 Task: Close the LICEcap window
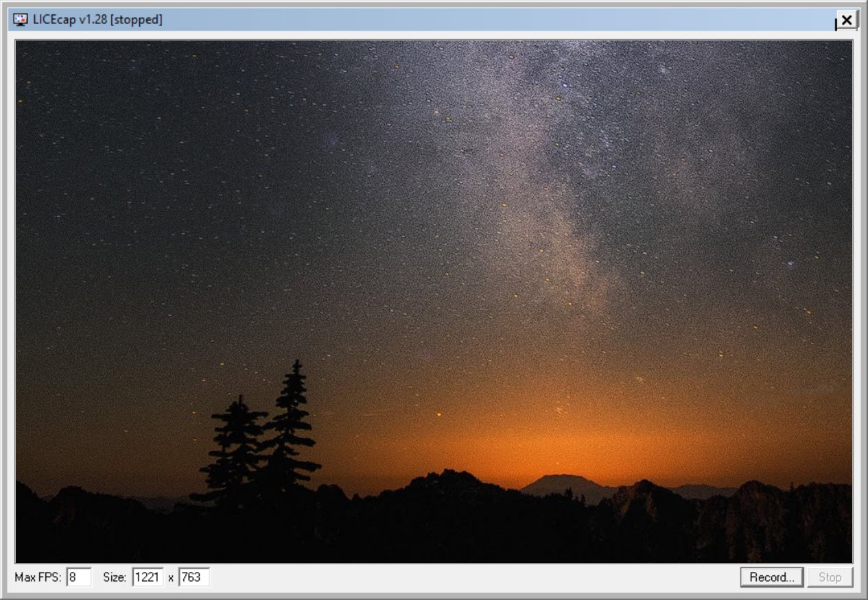(x=847, y=20)
